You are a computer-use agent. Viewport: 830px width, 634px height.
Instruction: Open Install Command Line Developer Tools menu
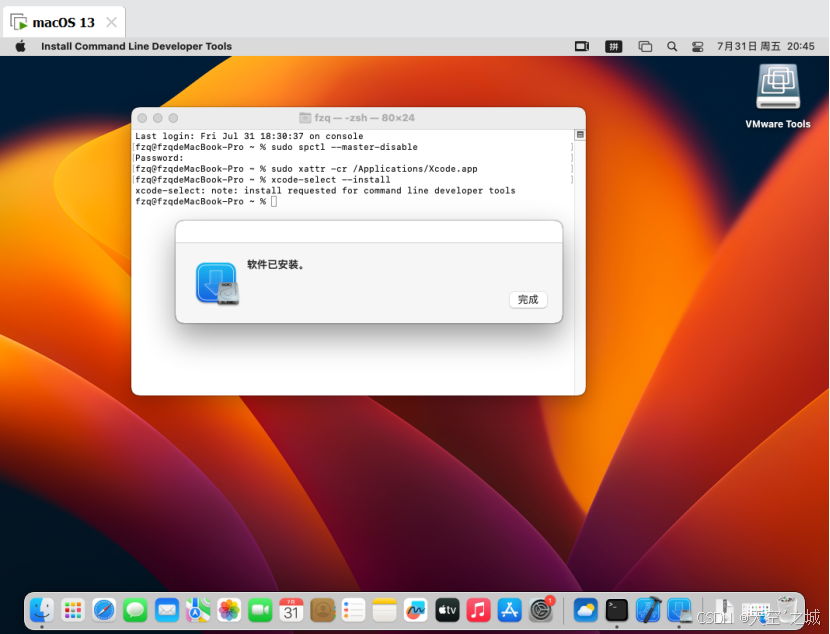click(137, 46)
